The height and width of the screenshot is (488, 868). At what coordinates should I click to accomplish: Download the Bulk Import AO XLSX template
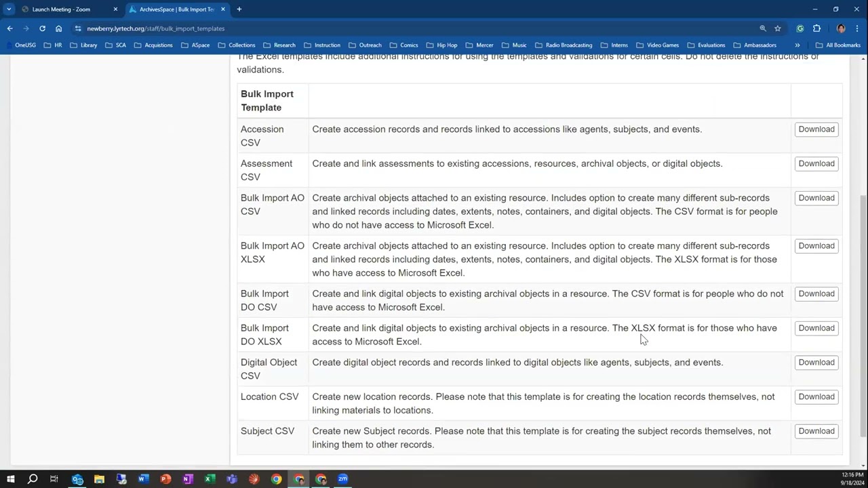point(816,246)
